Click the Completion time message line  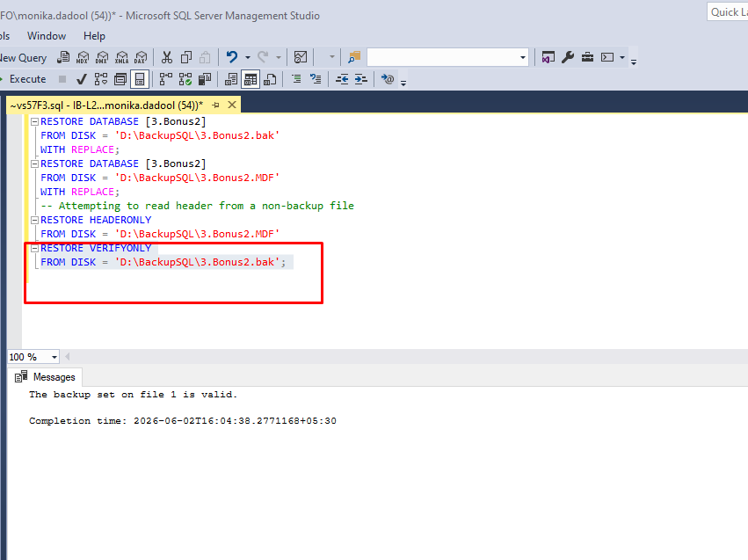182,421
